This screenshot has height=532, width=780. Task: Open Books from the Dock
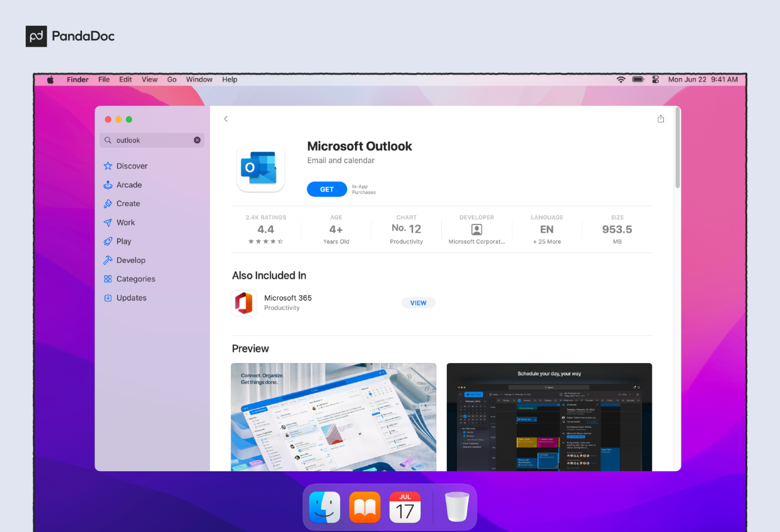[365, 507]
